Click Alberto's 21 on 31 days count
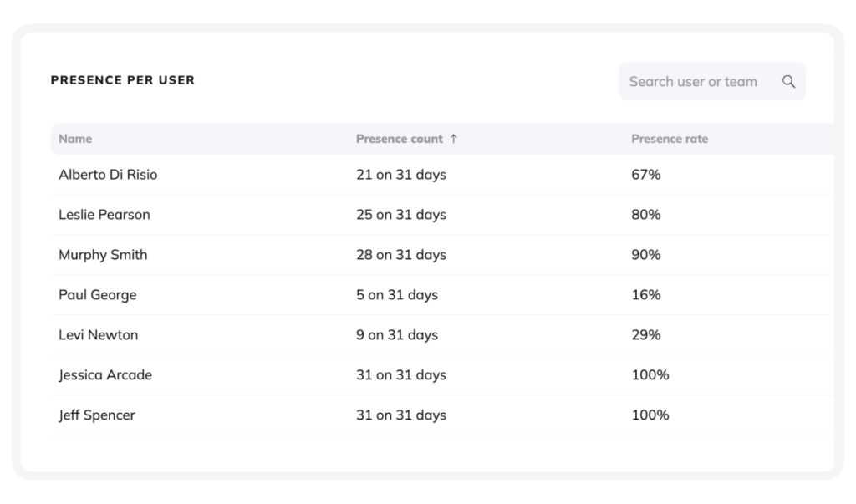This screenshot has width=856, height=504. click(401, 175)
